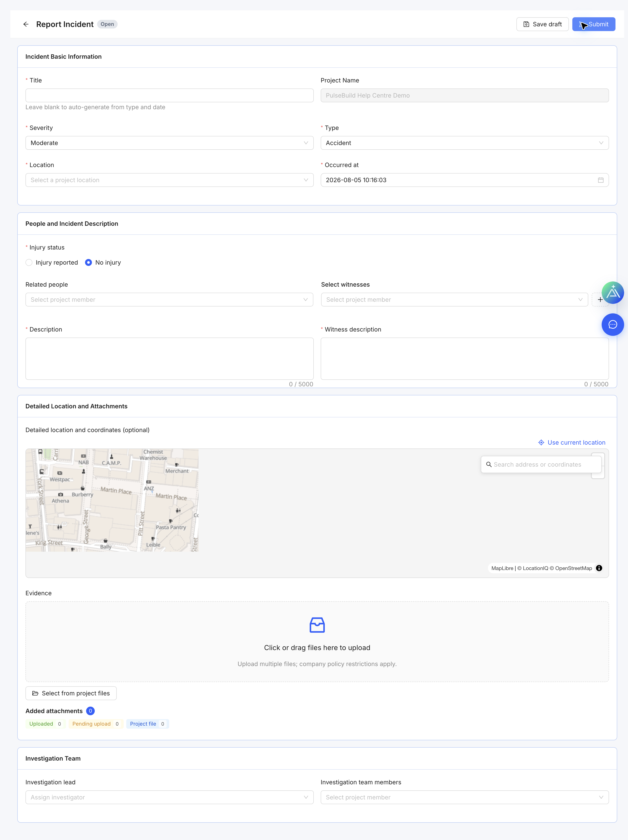Open the Select witnesses dropdown
Screen dimensions: 628x840
tap(454, 300)
